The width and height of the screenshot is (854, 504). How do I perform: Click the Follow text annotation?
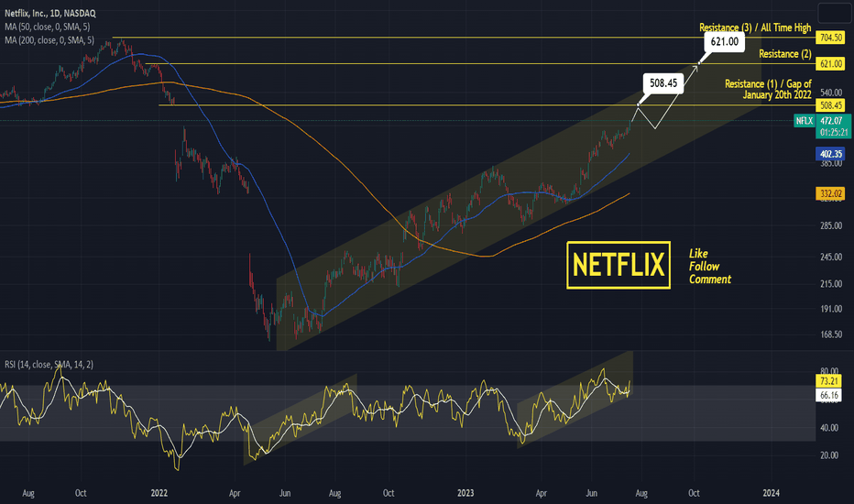pyautogui.click(x=704, y=267)
